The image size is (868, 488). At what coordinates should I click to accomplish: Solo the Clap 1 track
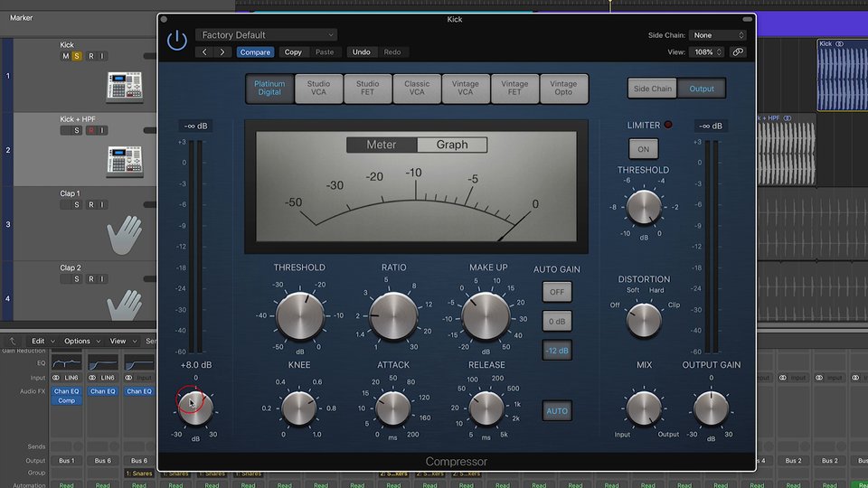pyautogui.click(x=76, y=205)
